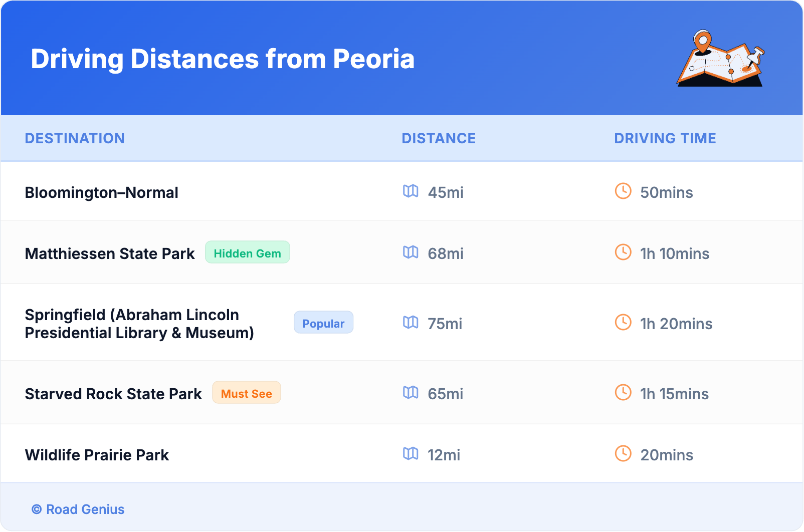Click the clock icon next to 1h 20mins

pos(623,323)
